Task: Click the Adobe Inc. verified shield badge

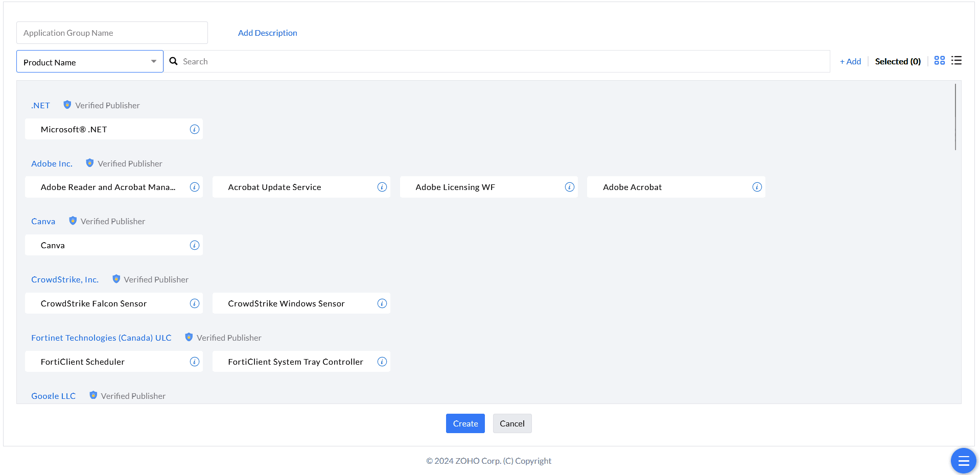Action: [x=89, y=163]
